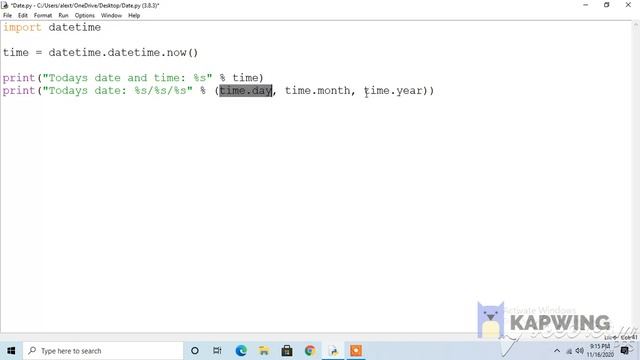Open File Explorer from taskbar

(264, 351)
